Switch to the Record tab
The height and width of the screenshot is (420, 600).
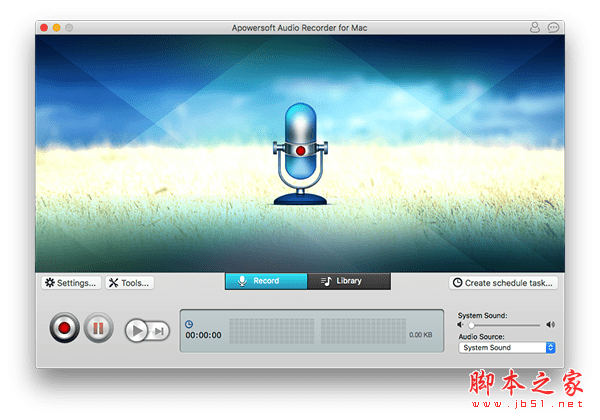(x=266, y=281)
